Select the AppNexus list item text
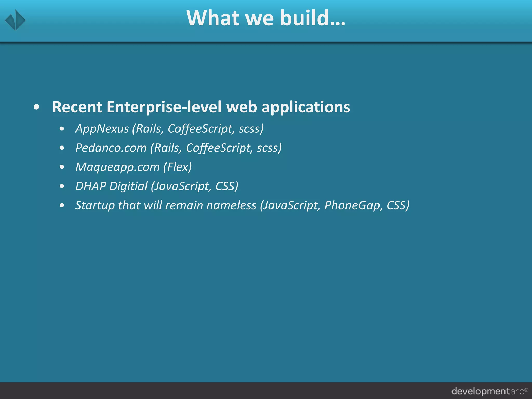The height and width of the screenshot is (399, 532). coord(102,129)
